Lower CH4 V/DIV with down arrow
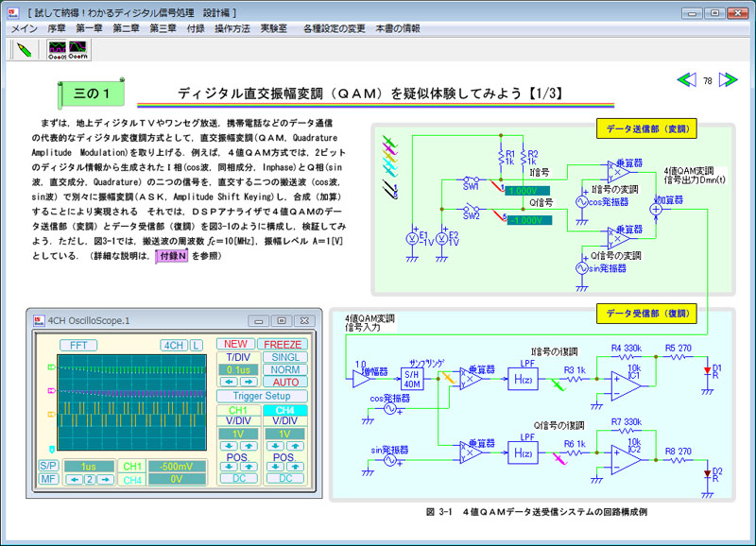Image resolution: width=756 pixels, height=546 pixels. [x=276, y=446]
